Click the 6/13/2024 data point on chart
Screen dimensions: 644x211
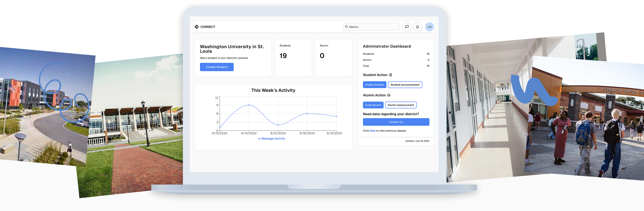click(220, 128)
